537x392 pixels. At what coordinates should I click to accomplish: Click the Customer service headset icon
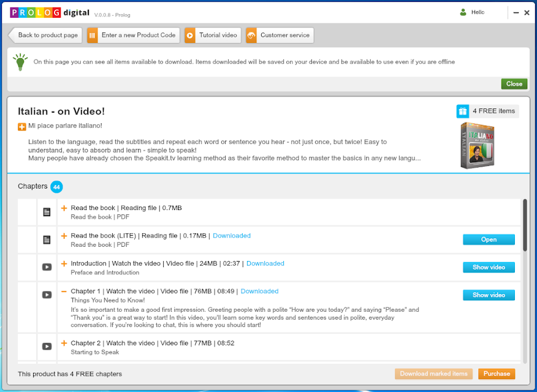point(251,36)
